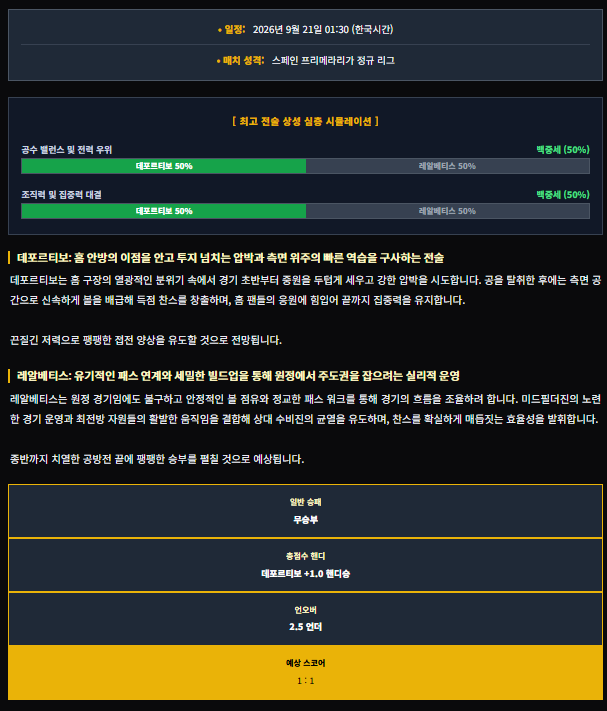
Task: Select the 언오버 2.5 언더 box
Action: tap(306, 619)
